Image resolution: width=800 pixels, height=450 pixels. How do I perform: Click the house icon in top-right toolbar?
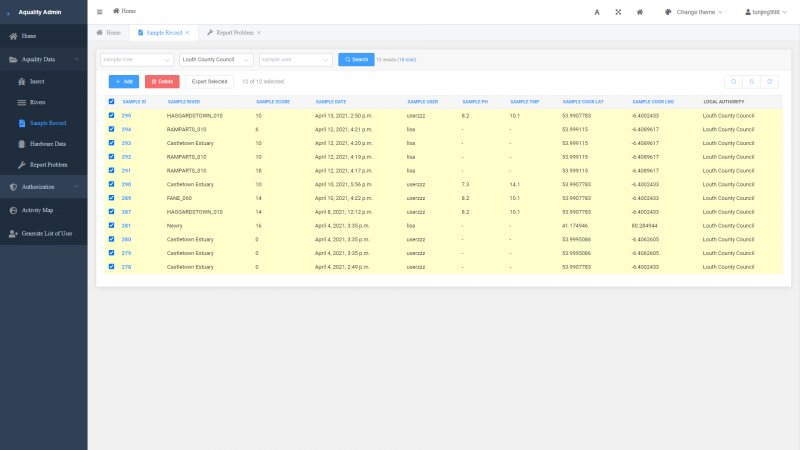(x=640, y=12)
